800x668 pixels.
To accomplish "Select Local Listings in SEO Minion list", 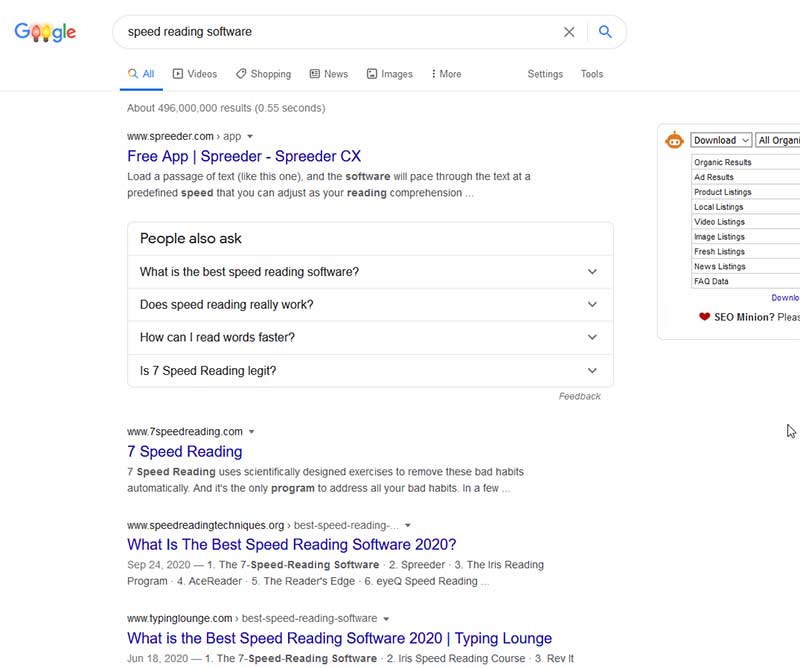I will [745, 207].
